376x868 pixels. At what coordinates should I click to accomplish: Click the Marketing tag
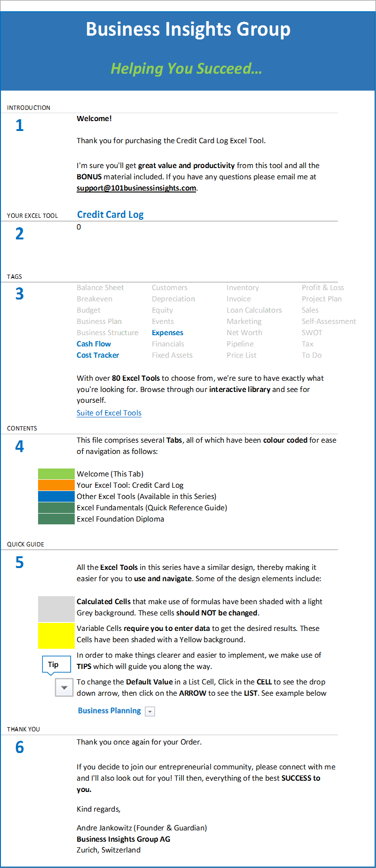pyautogui.click(x=244, y=321)
